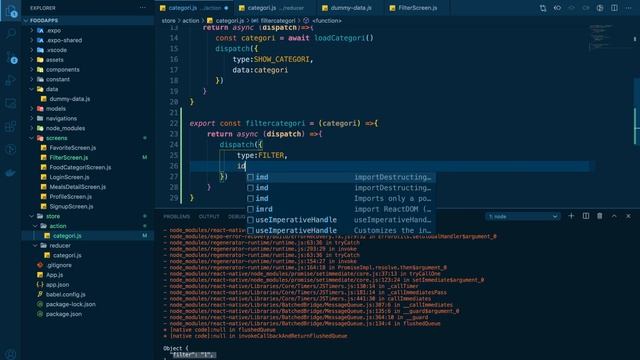
Task: Switch to the dummy-data.js tab
Action: [x=350, y=8]
